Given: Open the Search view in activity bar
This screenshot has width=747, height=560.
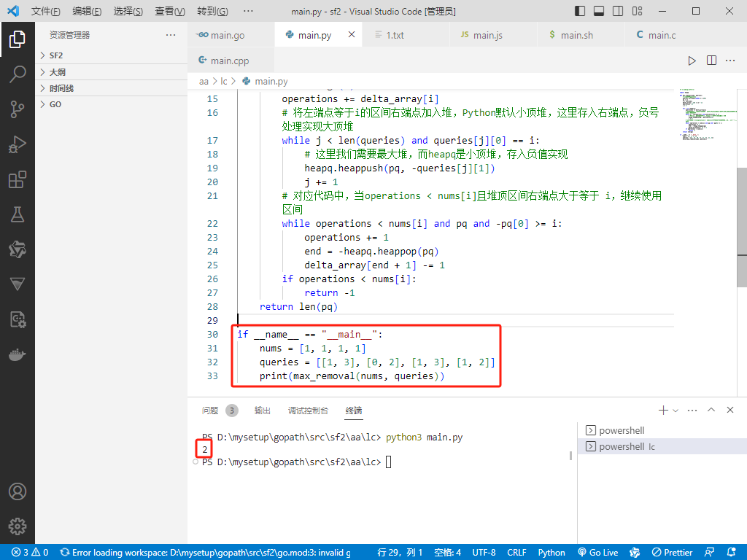Looking at the screenshot, I should [x=18, y=74].
